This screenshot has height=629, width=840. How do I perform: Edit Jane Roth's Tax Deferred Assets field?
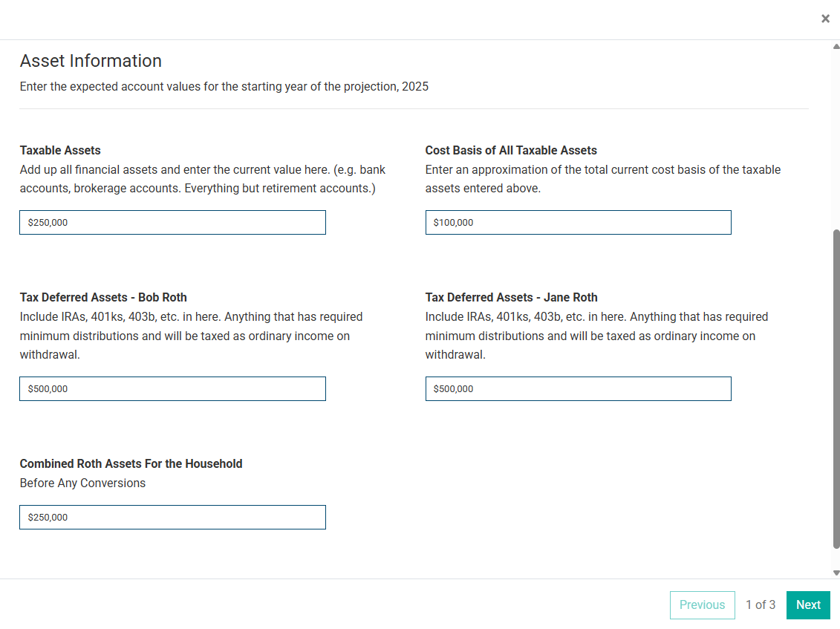[578, 388]
